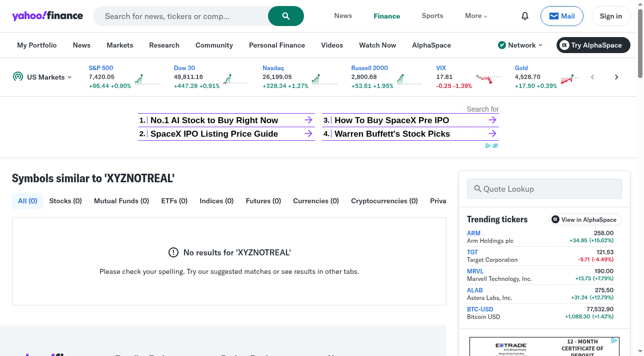Open My Portfolio menu item

coord(37,45)
